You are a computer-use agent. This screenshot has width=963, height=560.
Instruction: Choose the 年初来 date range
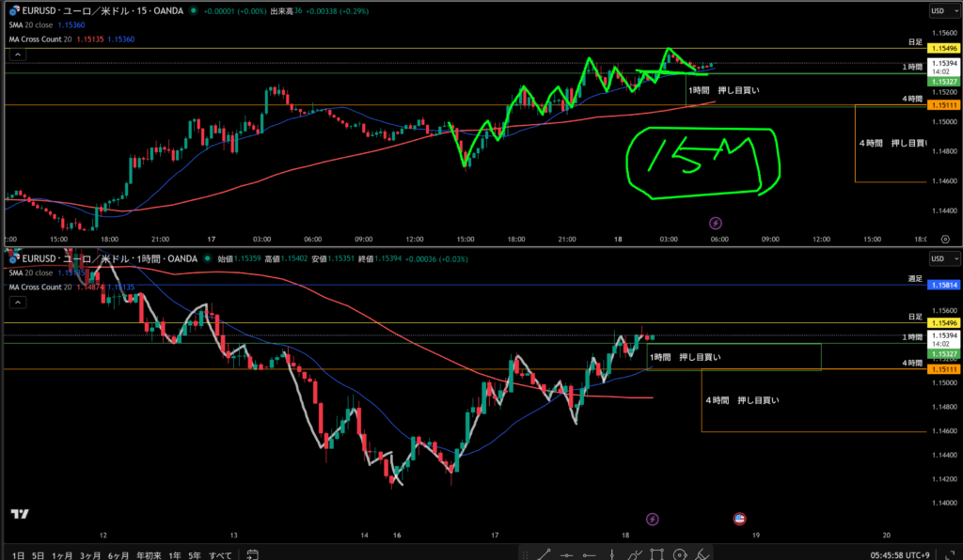pos(149,555)
